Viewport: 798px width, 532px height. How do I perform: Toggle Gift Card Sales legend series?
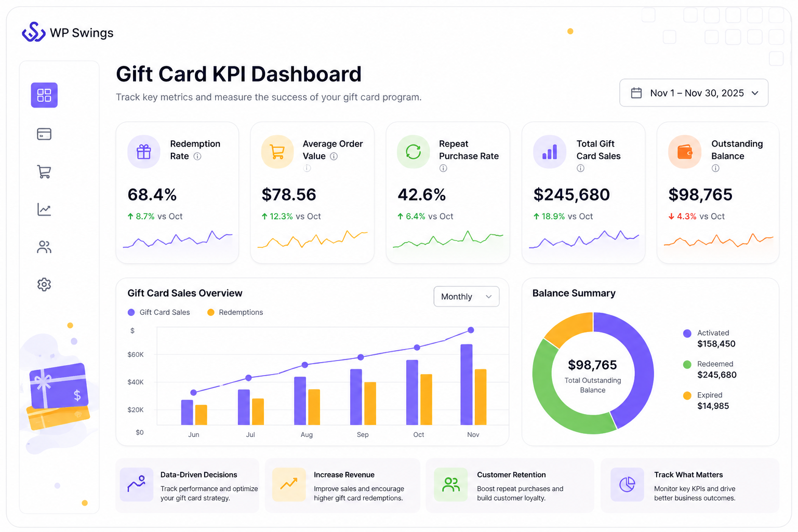[159, 312]
